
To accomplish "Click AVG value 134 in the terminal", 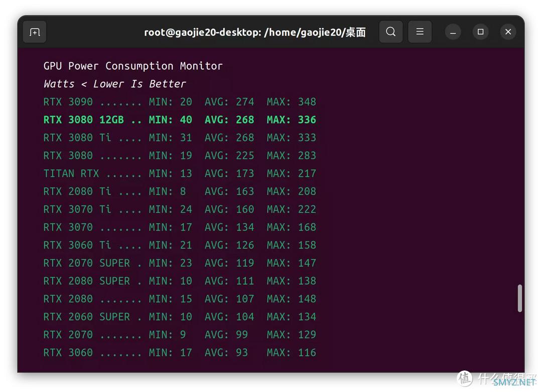I will coord(245,227).
